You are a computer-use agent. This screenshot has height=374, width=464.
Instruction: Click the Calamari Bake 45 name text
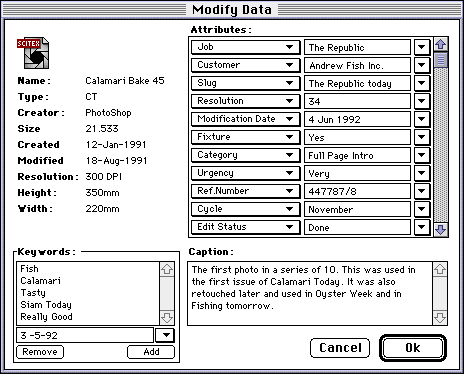tap(125, 81)
